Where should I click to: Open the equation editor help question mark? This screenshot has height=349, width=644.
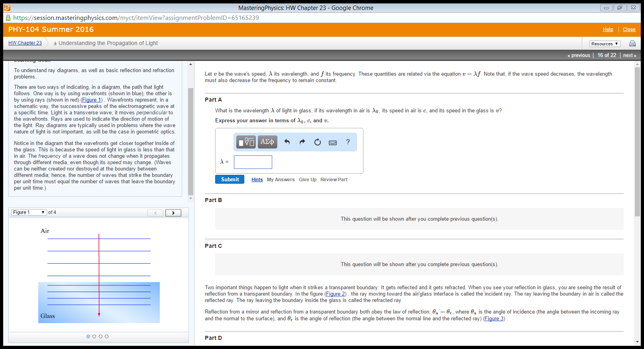[348, 142]
